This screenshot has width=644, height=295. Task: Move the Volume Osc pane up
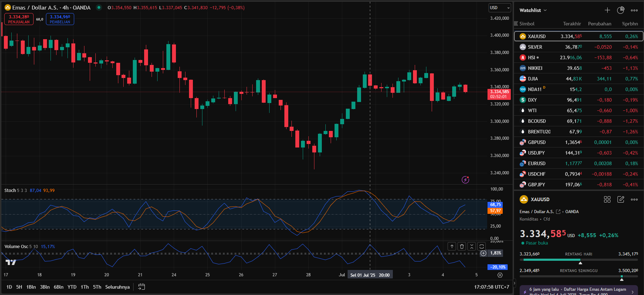click(x=452, y=247)
